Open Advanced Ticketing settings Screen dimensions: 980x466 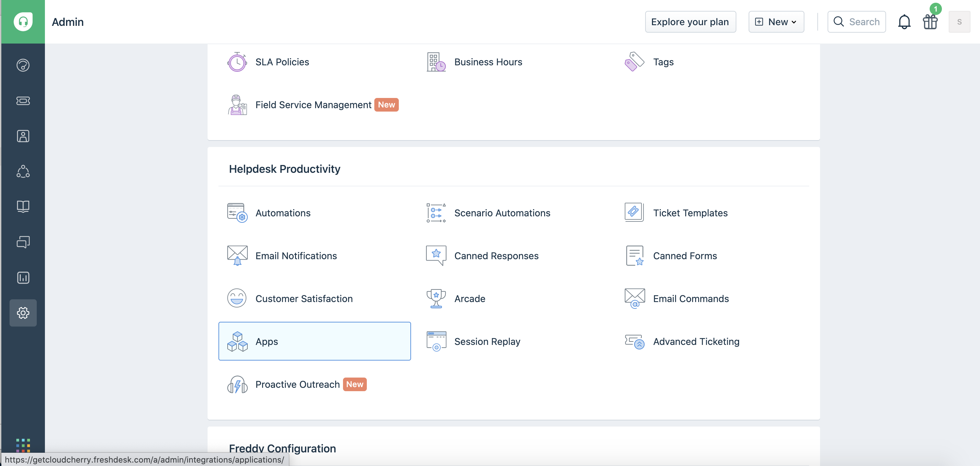tap(696, 341)
